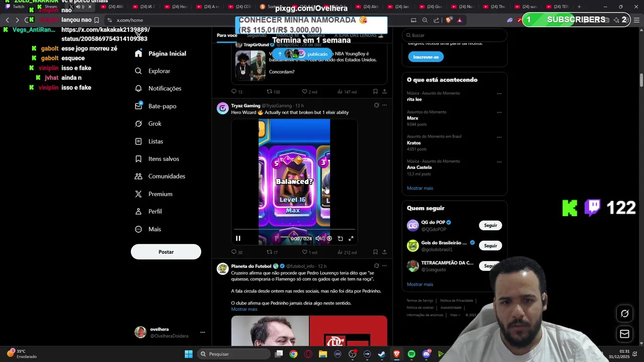Open options for Kratos trend

pyautogui.click(x=499, y=137)
